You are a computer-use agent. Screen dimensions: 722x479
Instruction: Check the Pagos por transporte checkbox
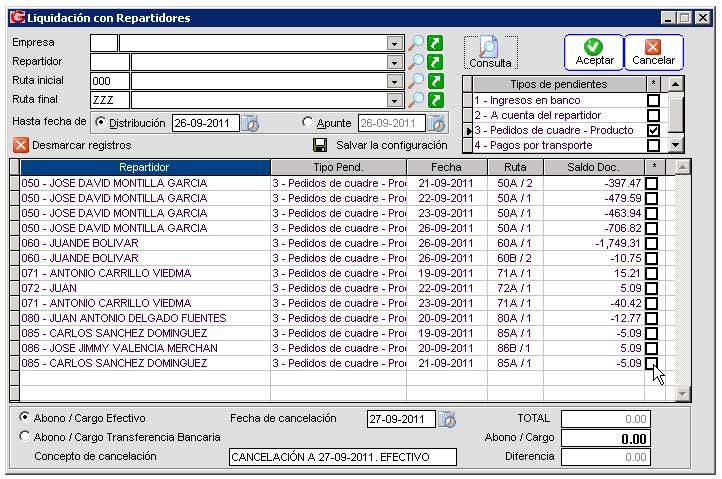(653, 146)
